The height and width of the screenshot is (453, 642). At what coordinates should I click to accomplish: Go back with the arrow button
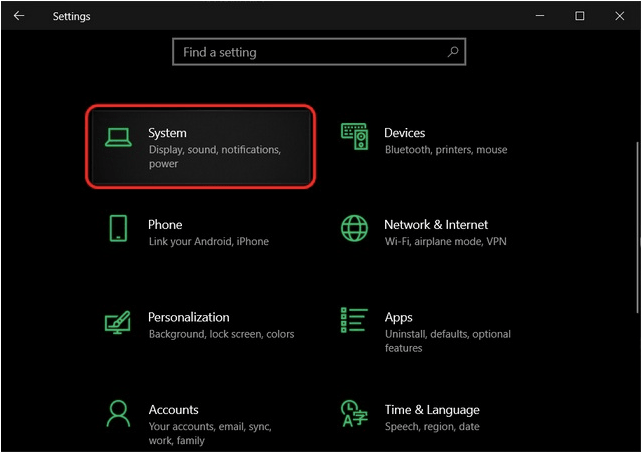click(19, 16)
